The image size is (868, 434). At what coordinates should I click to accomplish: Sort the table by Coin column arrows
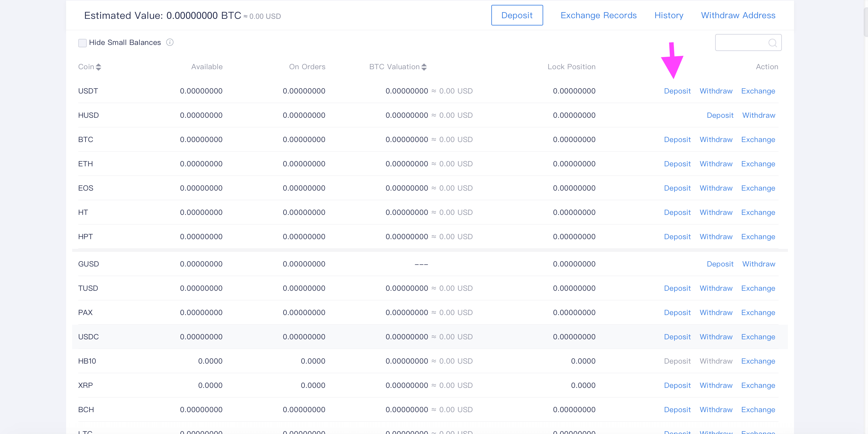98,67
